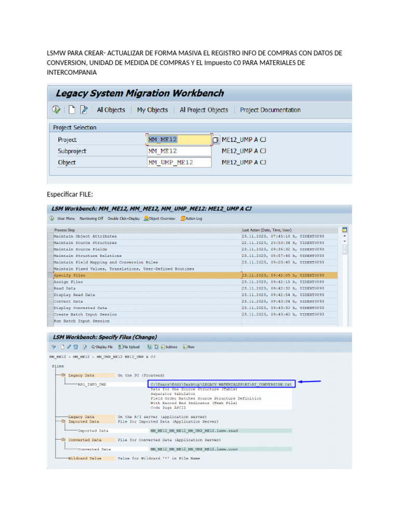This screenshot has height=532, width=399.
Task: Click Project Documentation button
Action: [x=270, y=110]
